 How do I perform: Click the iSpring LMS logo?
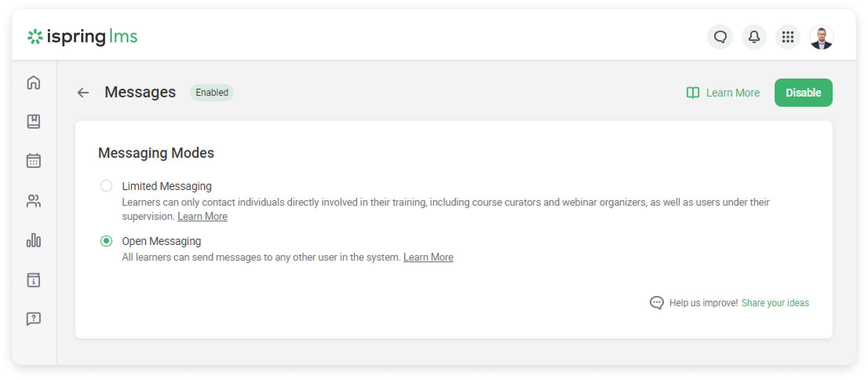[82, 37]
